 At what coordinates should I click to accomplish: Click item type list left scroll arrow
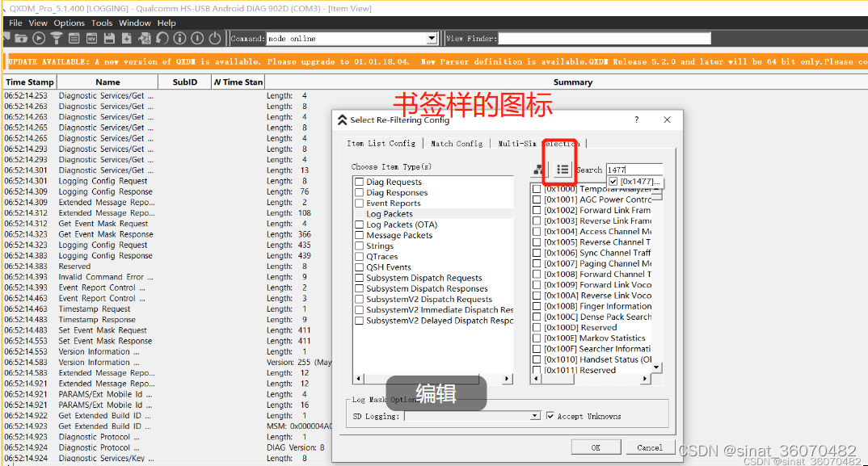(x=359, y=379)
